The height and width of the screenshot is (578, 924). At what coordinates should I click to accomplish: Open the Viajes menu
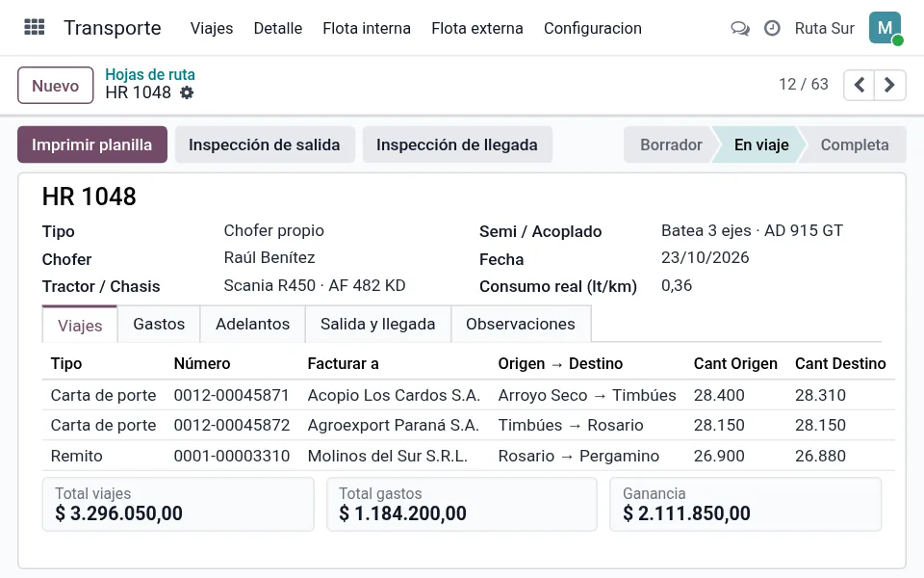click(212, 28)
